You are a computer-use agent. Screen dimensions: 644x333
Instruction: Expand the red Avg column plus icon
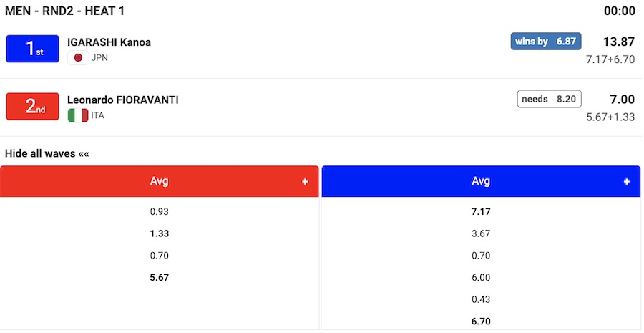coord(306,182)
